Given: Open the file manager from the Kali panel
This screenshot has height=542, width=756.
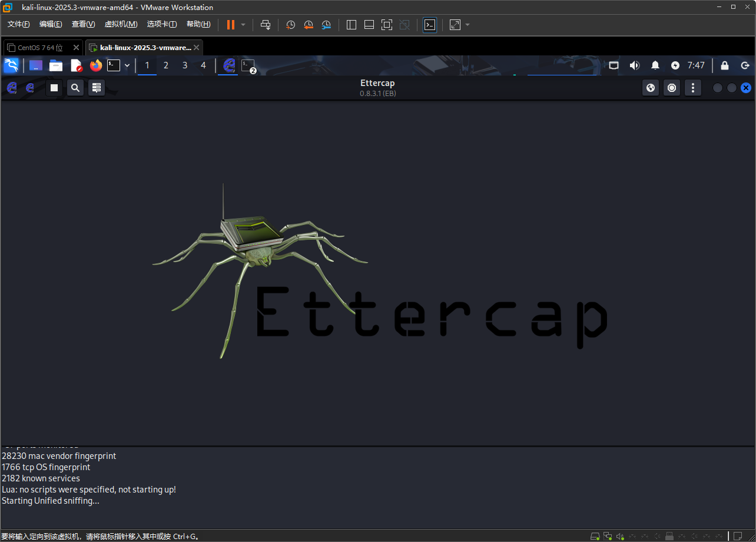Looking at the screenshot, I should tap(56, 65).
